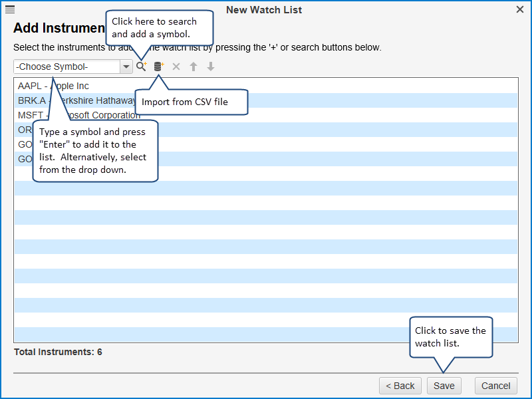The width and height of the screenshot is (532, 399).
Task: Click the New Watch List title text
Action: [264, 9]
